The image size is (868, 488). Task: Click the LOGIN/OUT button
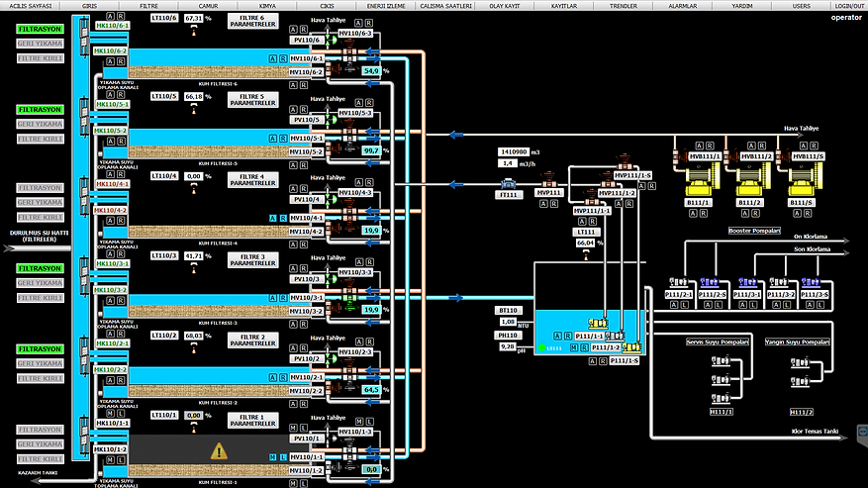pyautogui.click(x=849, y=5)
